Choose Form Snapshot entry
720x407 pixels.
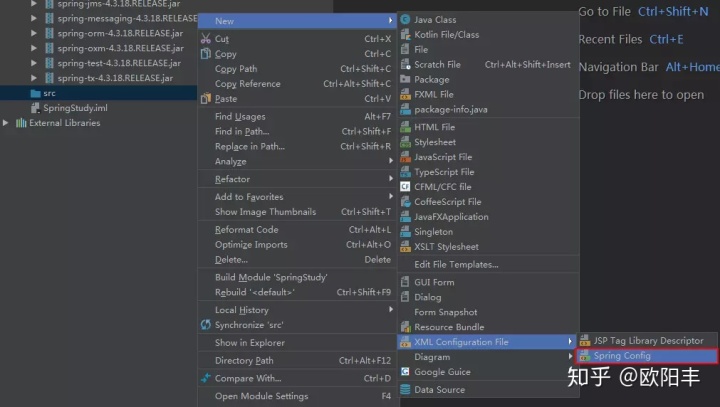coord(488,312)
